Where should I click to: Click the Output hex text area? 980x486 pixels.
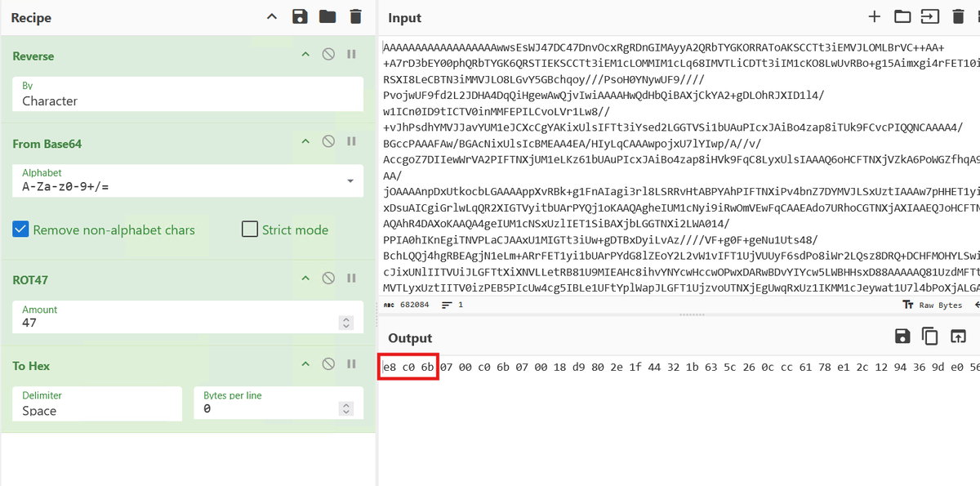click(x=679, y=420)
